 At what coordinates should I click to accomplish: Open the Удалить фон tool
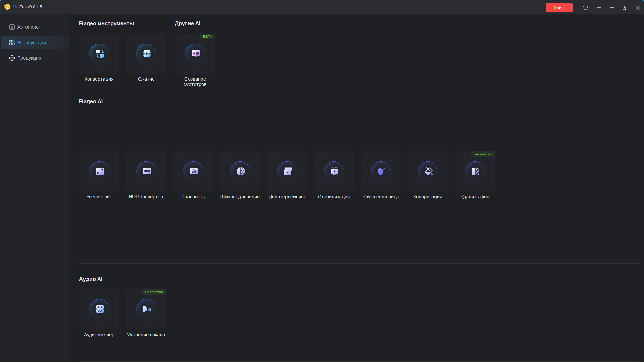click(x=475, y=171)
